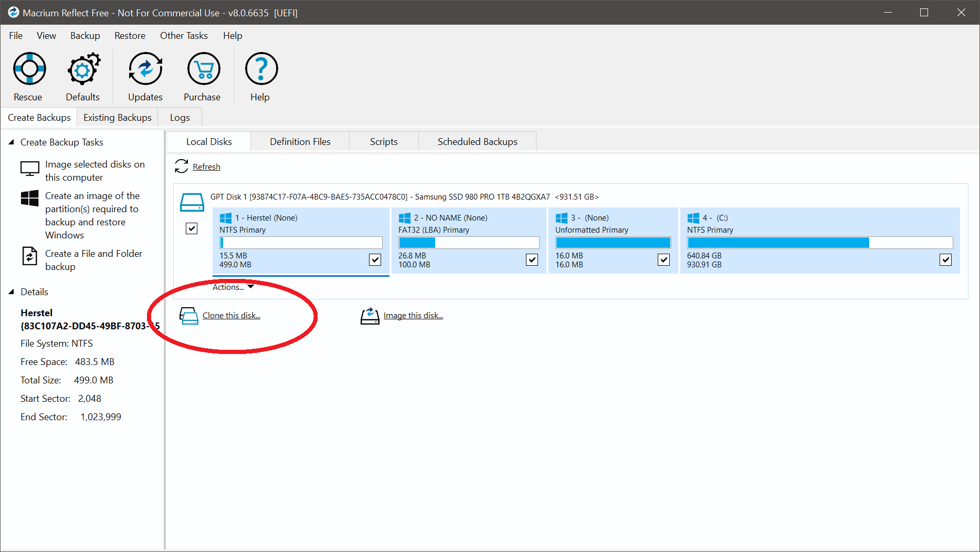Click the Clone this disk link
Image resolution: width=980 pixels, height=552 pixels.
231,316
